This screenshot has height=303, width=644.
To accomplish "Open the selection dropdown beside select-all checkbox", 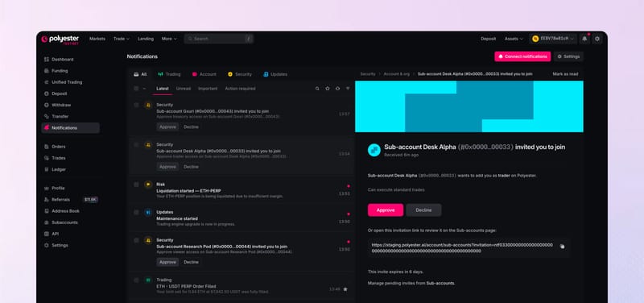I will point(144,89).
